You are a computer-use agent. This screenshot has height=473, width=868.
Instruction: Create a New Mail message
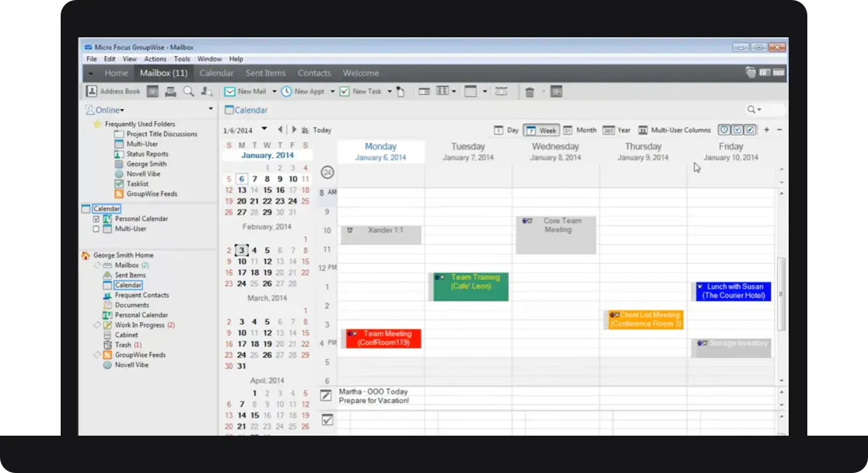tap(245, 91)
